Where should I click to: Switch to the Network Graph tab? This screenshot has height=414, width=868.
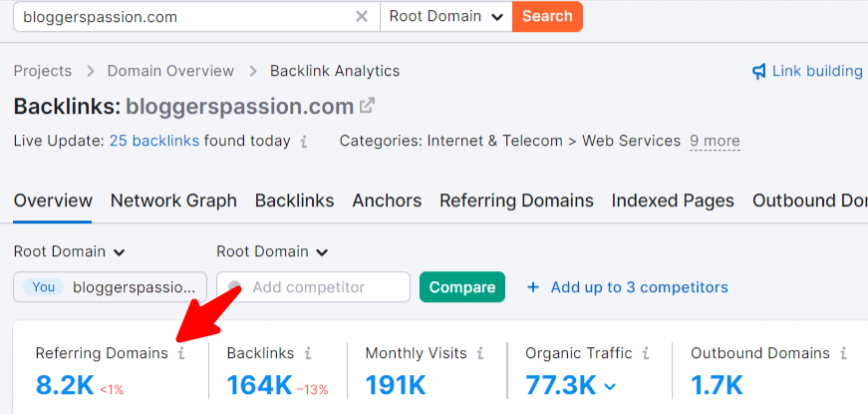[x=173, y=201]
